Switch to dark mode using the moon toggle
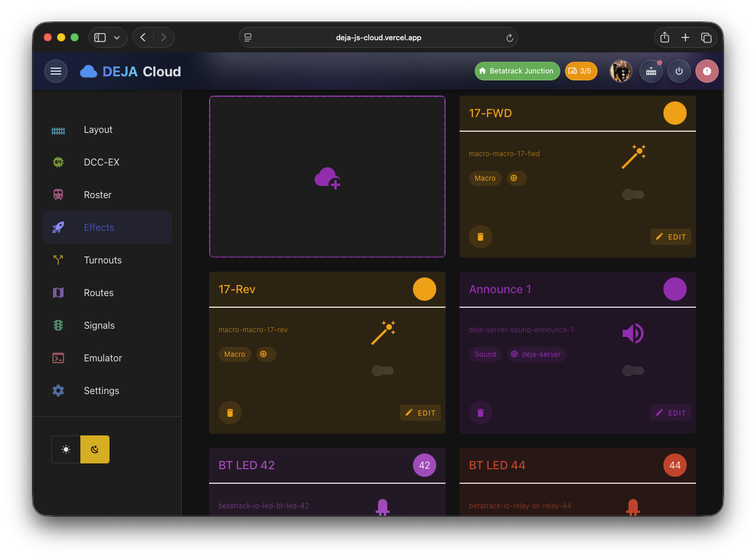 (x=94, y=449)
